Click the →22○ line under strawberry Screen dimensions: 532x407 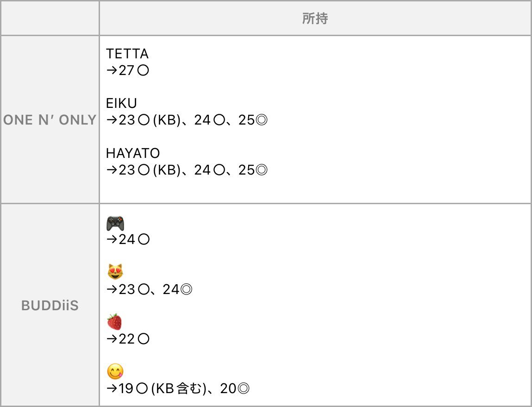(128, 339)
